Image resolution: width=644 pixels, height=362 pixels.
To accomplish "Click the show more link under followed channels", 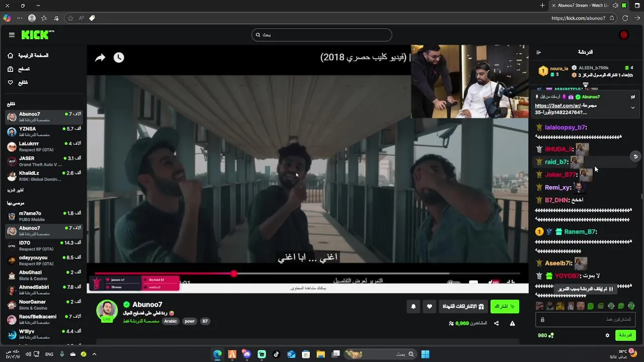I will coord(15,191).
